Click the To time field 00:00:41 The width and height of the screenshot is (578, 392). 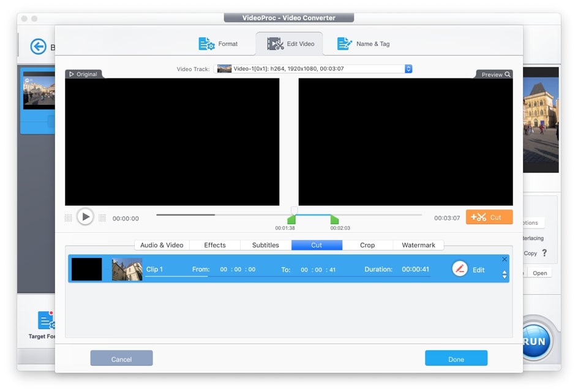(318, 270)
